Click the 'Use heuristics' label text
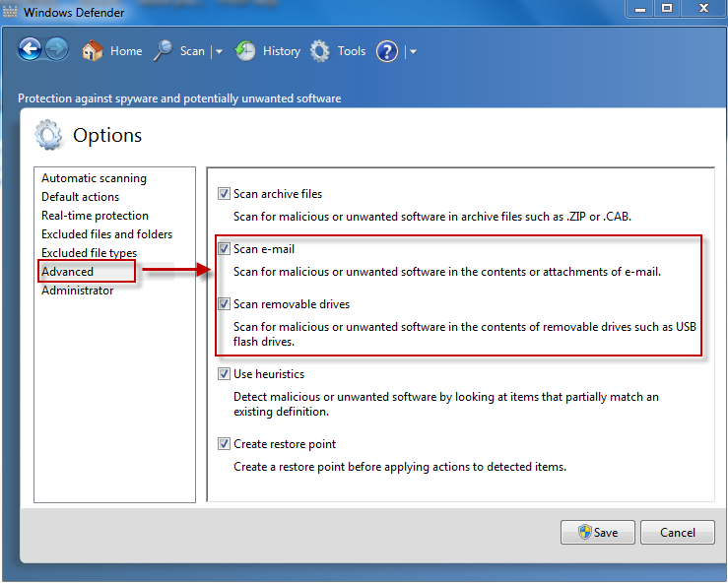 click(269, 374)
